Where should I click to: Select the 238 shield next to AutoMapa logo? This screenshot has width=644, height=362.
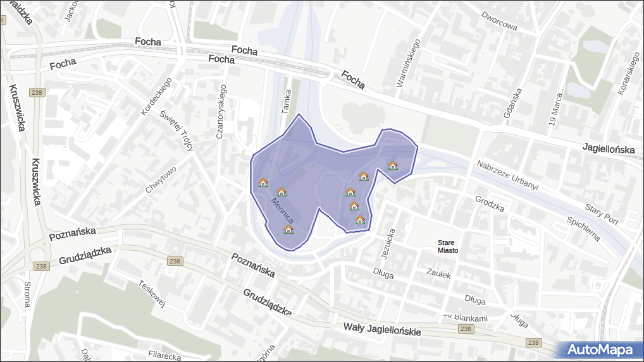coord(534,342)
